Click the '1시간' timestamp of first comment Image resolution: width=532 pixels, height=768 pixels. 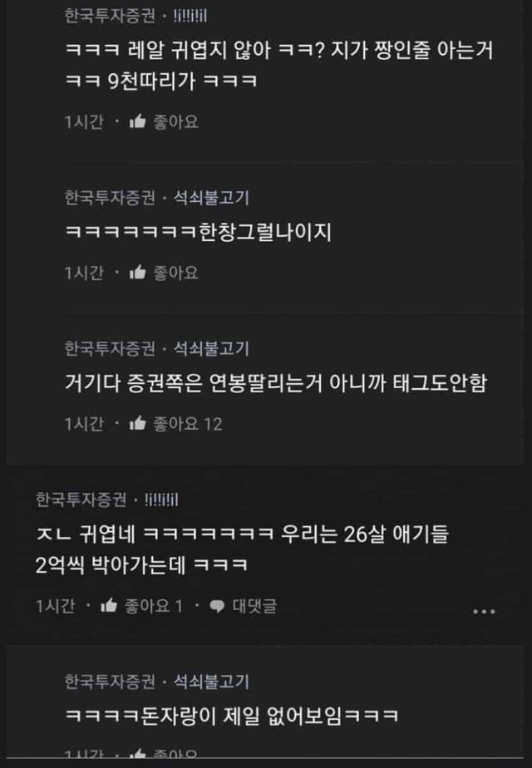pyautogui.click(x=84, y=121)
